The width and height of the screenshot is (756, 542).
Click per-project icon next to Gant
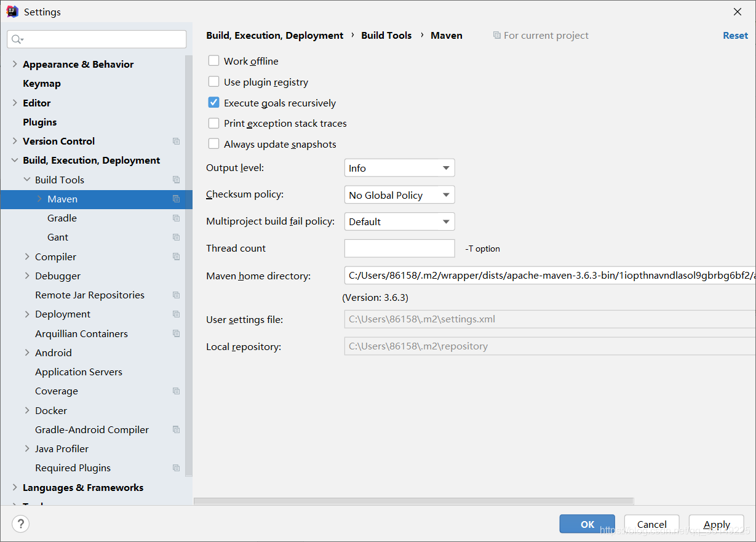(177, 237)
